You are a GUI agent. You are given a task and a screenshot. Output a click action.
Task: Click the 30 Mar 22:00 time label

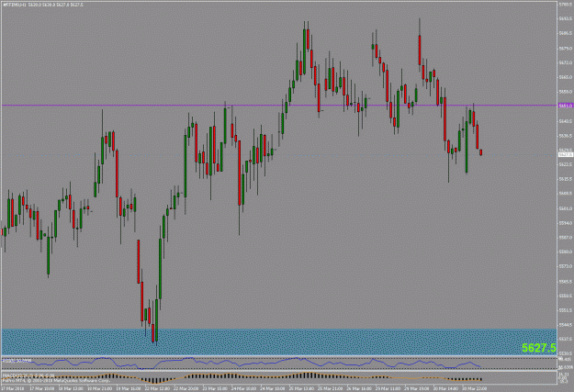[x=475, y=388]
